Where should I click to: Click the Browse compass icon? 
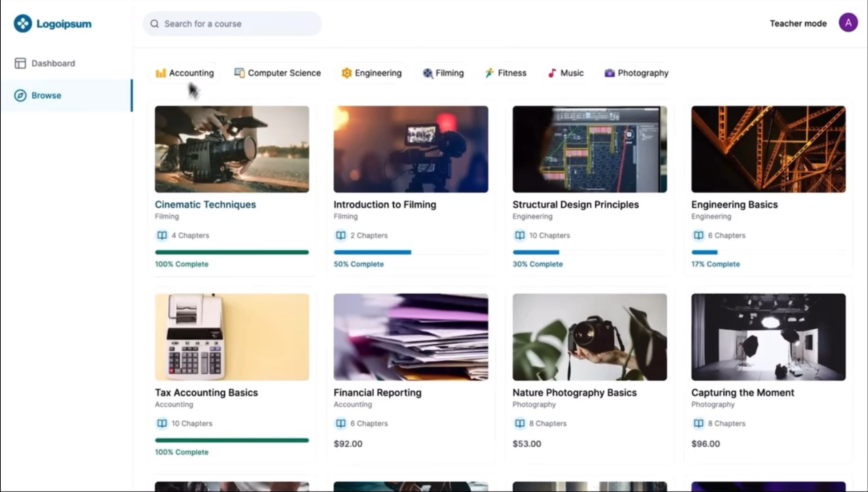pos(20,96)
